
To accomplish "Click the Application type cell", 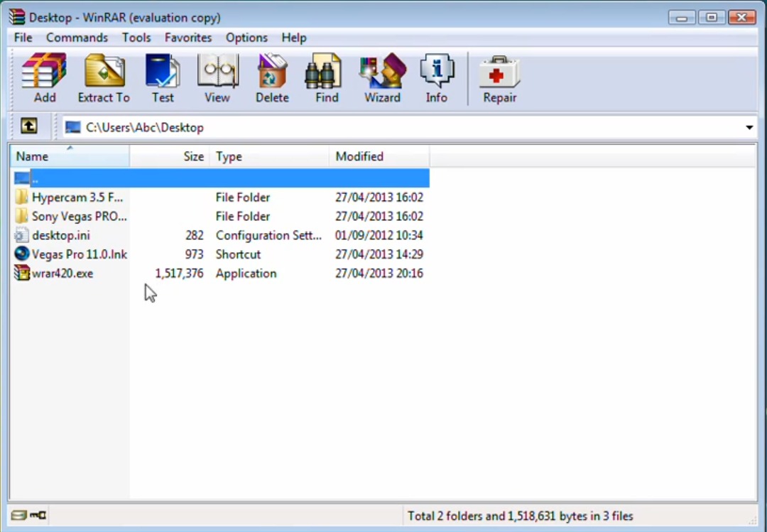I will click(246, 273).
